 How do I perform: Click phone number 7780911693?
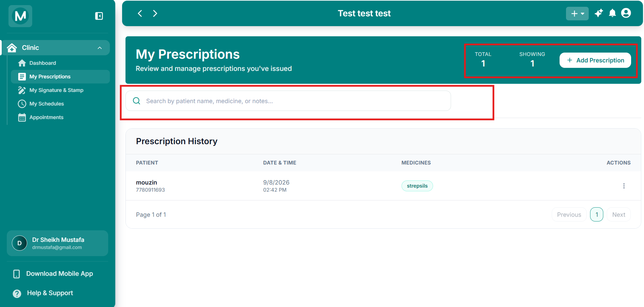point(150,190)
